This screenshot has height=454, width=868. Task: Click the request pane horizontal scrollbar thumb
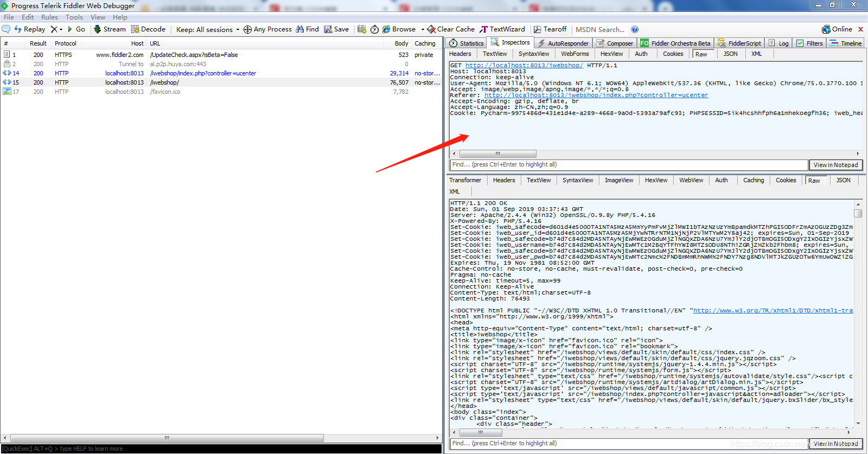click(x=498, y=154)
